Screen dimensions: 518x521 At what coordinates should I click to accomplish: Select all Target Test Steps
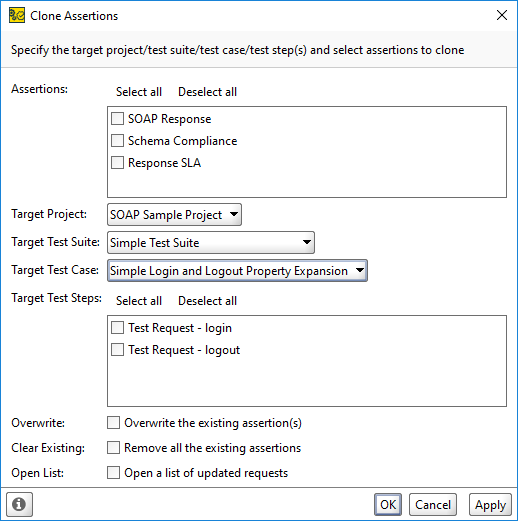(x=139, y=301)
